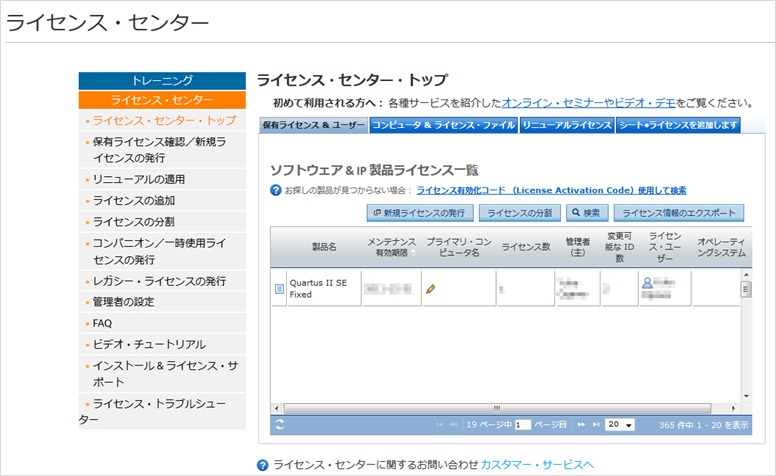Click ライセンス情報のエクスポート button
The width and height of the screenshot is (776, 476).
coord(679,213)
